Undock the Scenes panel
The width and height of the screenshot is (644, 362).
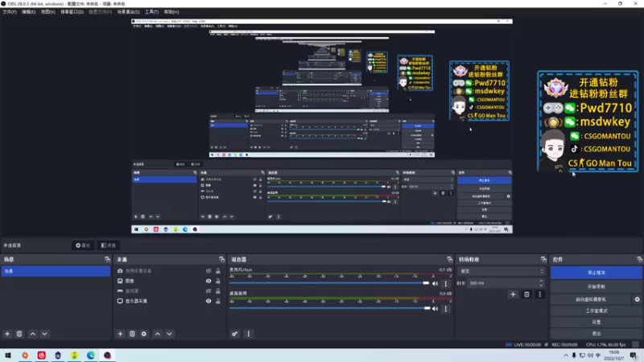(x=107, y=259)
